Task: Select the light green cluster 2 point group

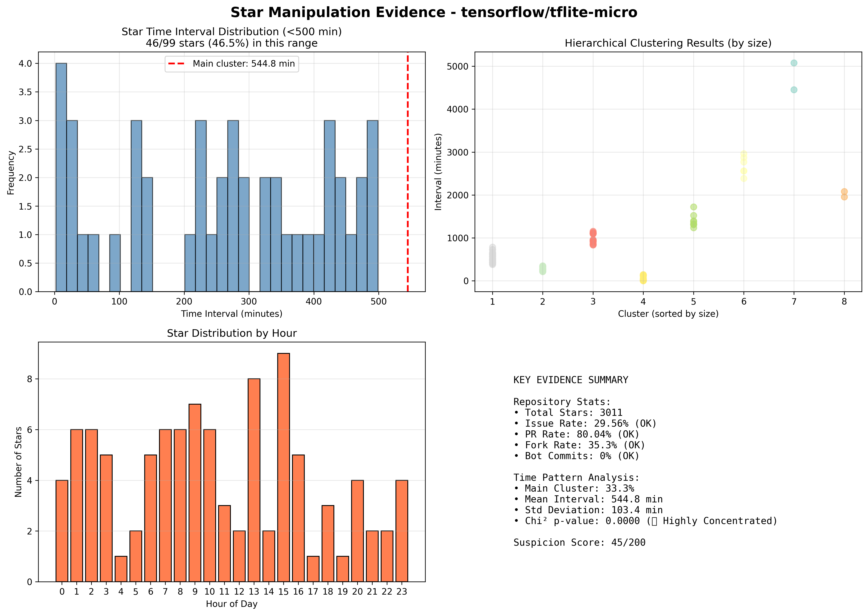Action: click(x=542, y=269)
